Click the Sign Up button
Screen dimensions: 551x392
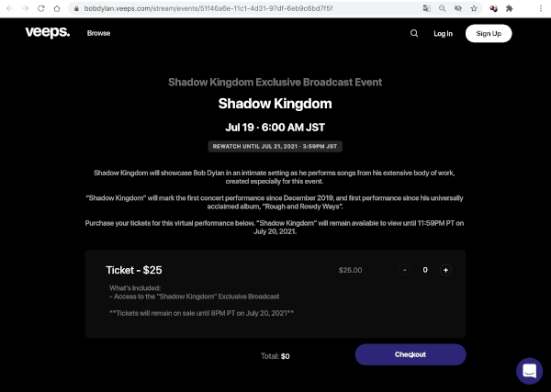(489, 33)
